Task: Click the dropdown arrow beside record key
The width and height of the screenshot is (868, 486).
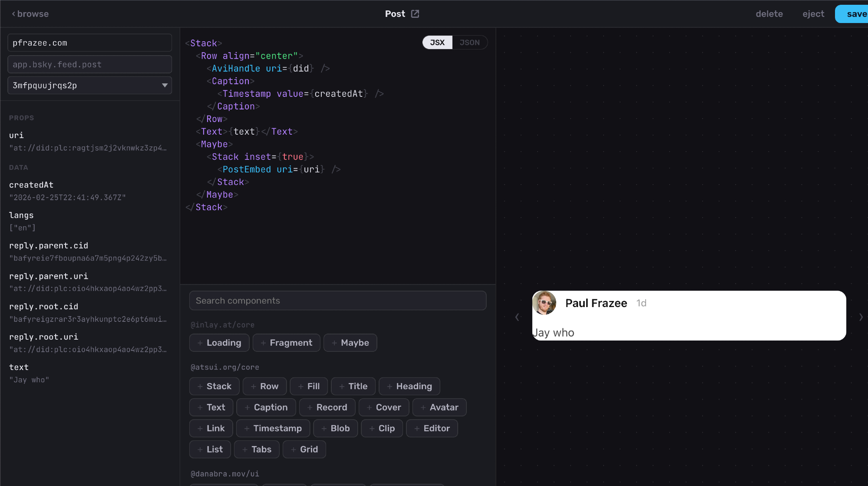Action: [165, 86]
